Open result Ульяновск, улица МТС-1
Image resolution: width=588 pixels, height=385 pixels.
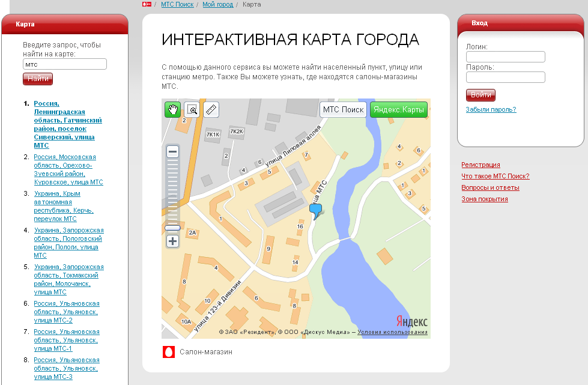tap(67, 340)
